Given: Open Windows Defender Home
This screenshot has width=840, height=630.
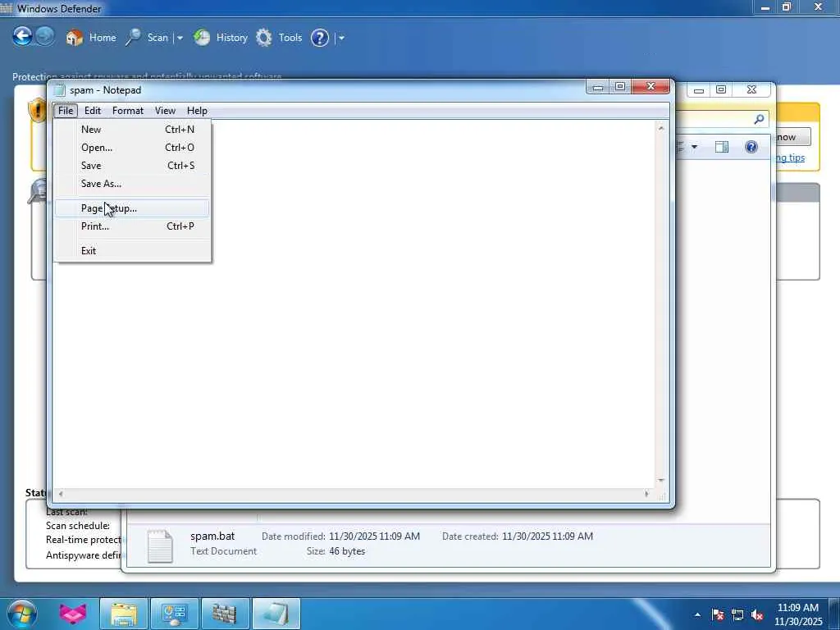Looking at the screenshot, I should [90, 38].
